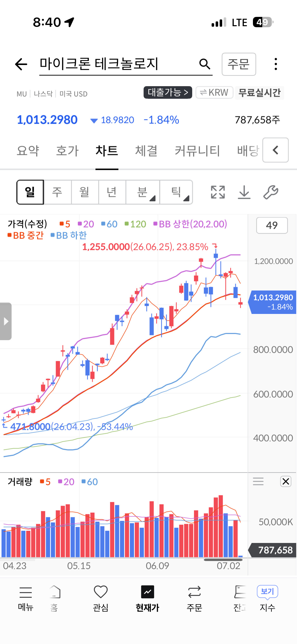Tap the chart download icon
This screenshot has height=644, width=297.
[244, 192]
